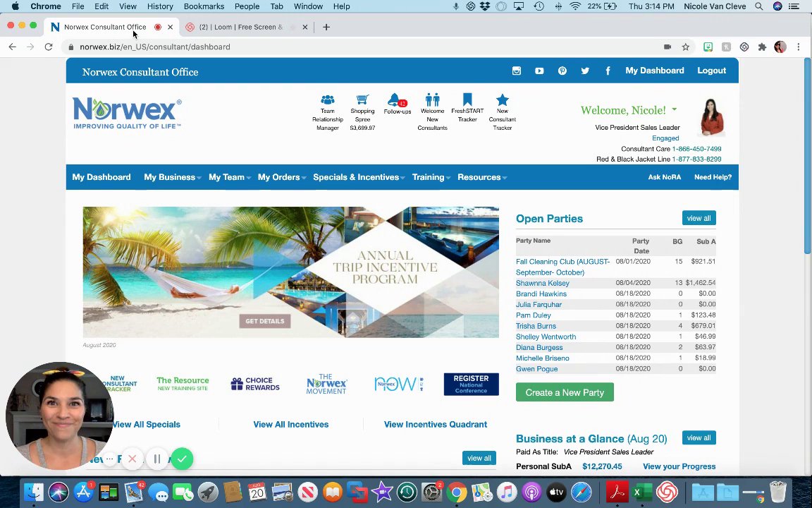Open the macOS View menu
The image size is (812, 508).
click(x=128, y=6)
